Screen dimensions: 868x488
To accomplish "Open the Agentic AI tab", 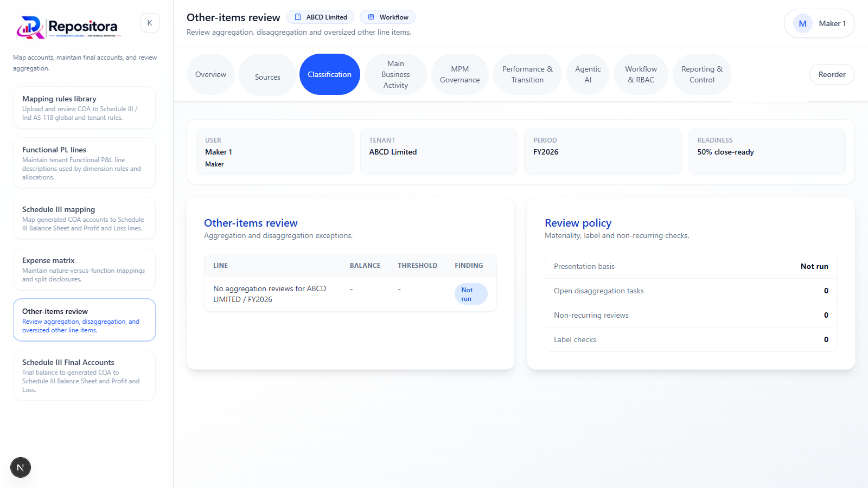I will (588, 74).
